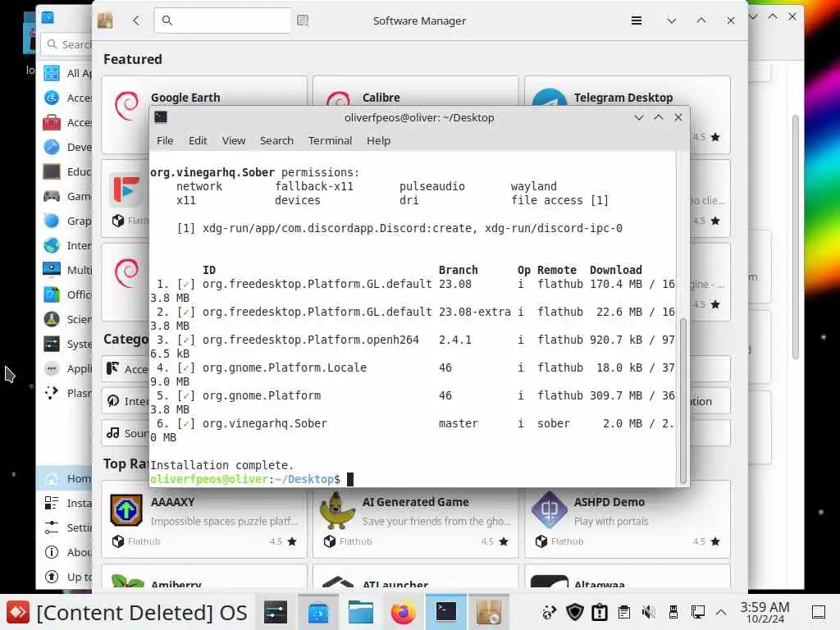Open the terminal Help menu
Viewport: 840px width, 630px height.
[378, 140]
